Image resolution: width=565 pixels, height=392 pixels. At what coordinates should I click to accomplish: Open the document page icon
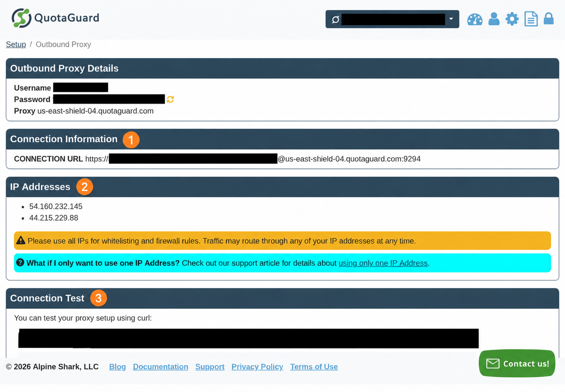531,19
